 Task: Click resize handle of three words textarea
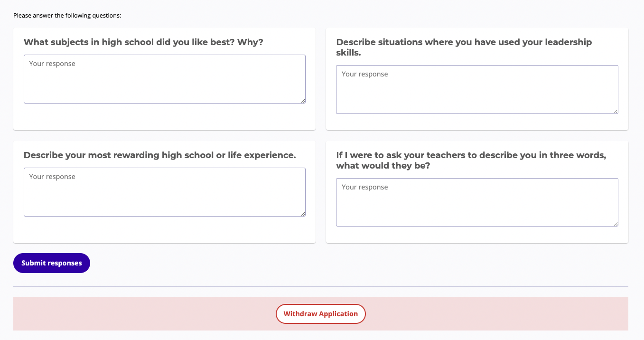tap(616, 224)
